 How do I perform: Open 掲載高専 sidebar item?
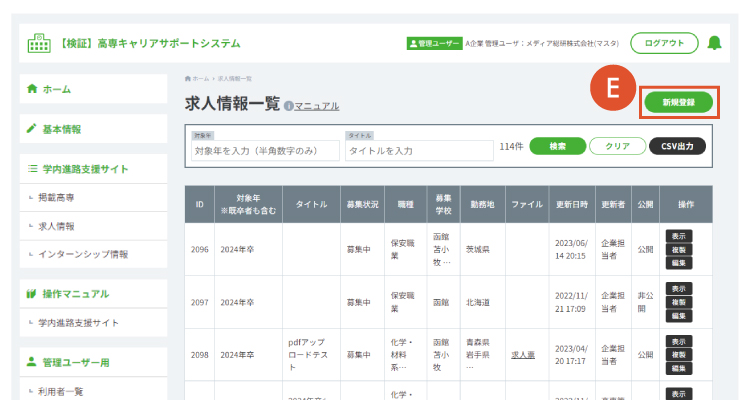coord(93,198)
